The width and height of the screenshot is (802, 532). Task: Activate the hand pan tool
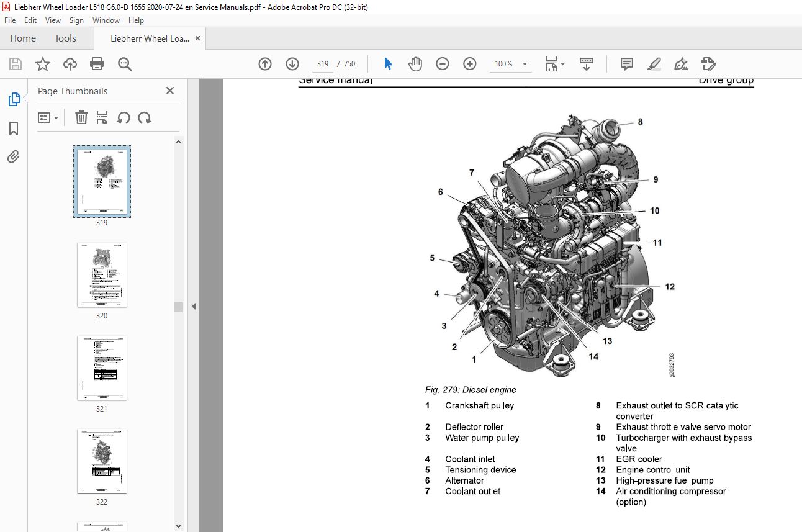coord(415,64)
